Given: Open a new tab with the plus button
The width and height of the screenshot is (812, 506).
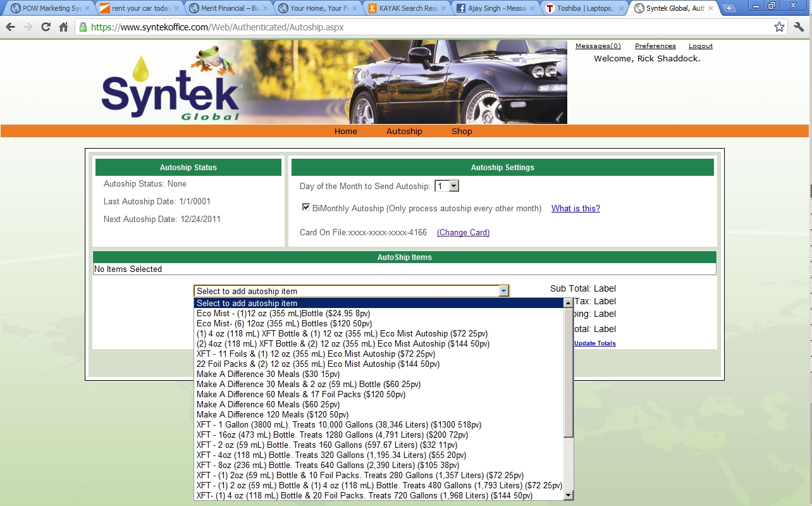Looking at the screenshot, I should 729,8.
